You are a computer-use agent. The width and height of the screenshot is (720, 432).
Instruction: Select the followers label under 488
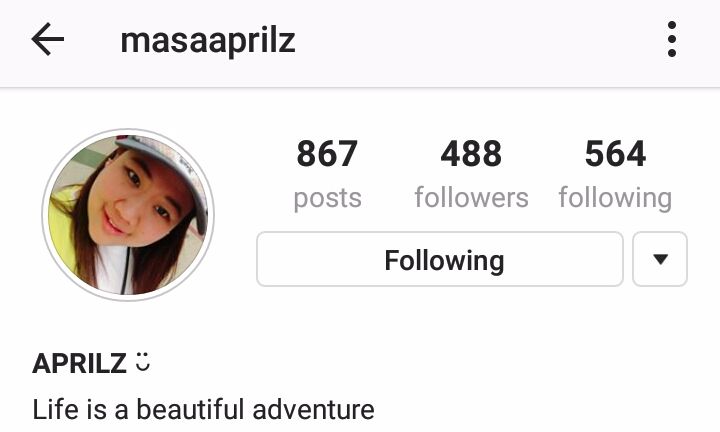pyautogui.click(x=472, y=197)
